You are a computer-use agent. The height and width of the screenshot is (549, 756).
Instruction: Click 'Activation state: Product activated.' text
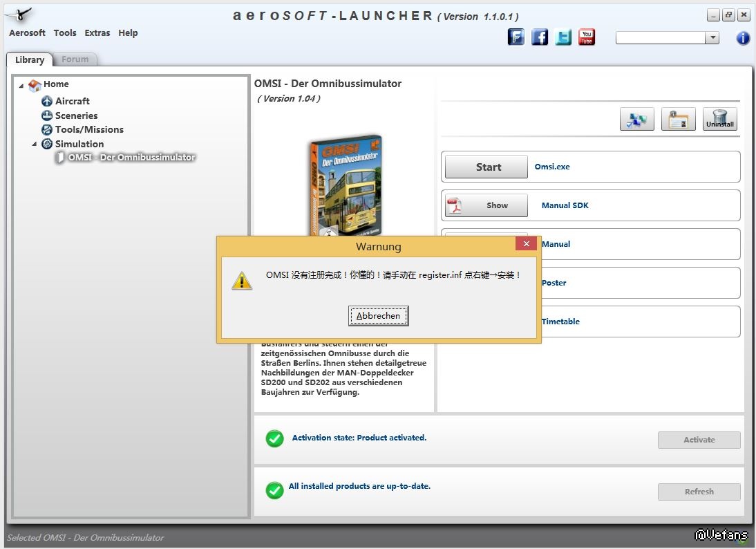359,438
